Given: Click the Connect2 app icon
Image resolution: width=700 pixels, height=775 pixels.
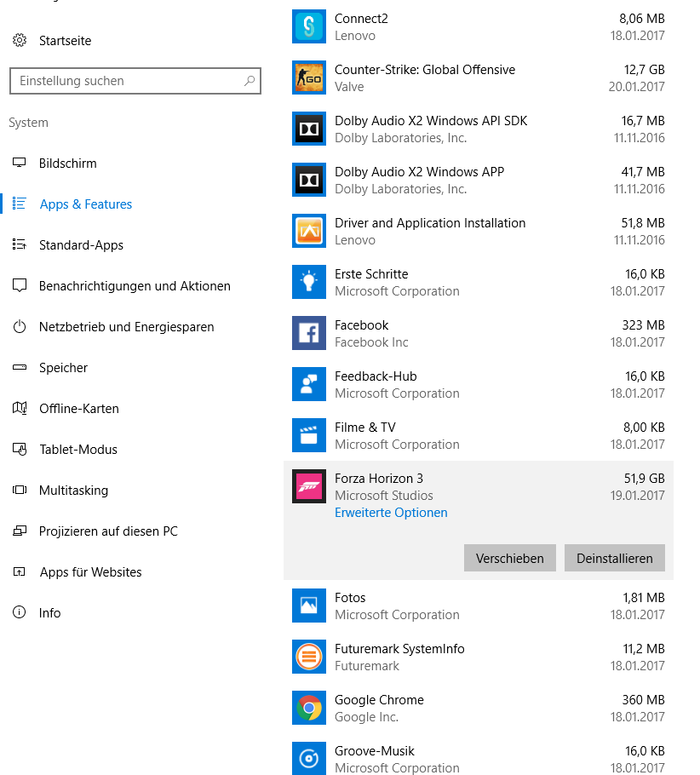Looking at the screenshot, I should pos(309,26).
